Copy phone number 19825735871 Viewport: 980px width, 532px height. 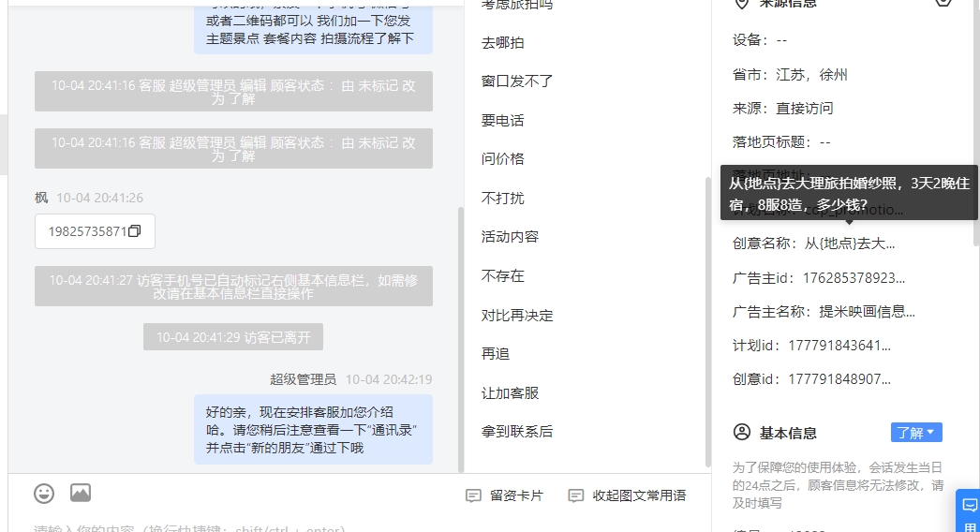(x=134, y=231)
